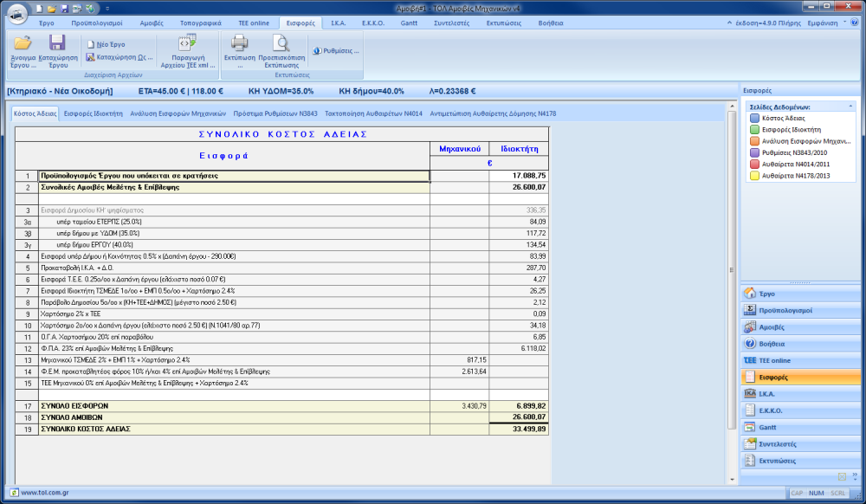Save project with Καταχώρηση Έργου diskette
This screenshot has width=866, height=504.
click(x=57, y=52)
